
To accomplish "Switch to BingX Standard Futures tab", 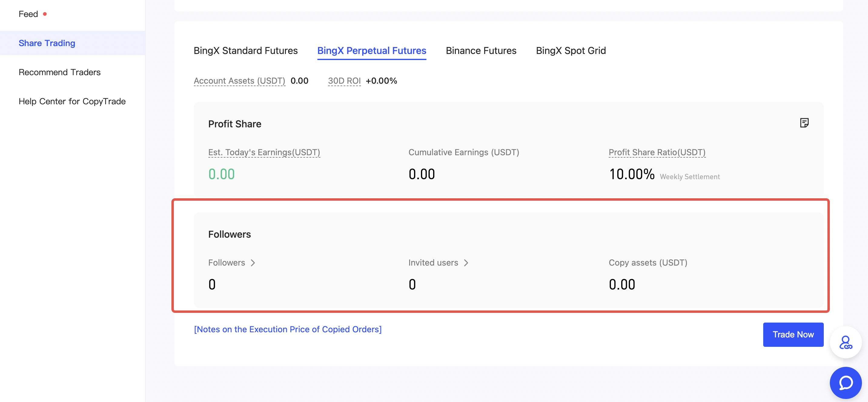I will click(x=245, y=51).
